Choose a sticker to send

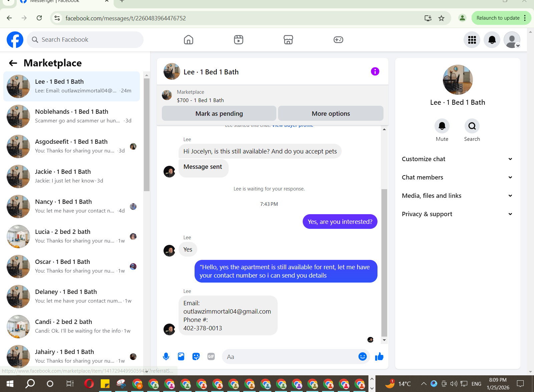point(196,357)
